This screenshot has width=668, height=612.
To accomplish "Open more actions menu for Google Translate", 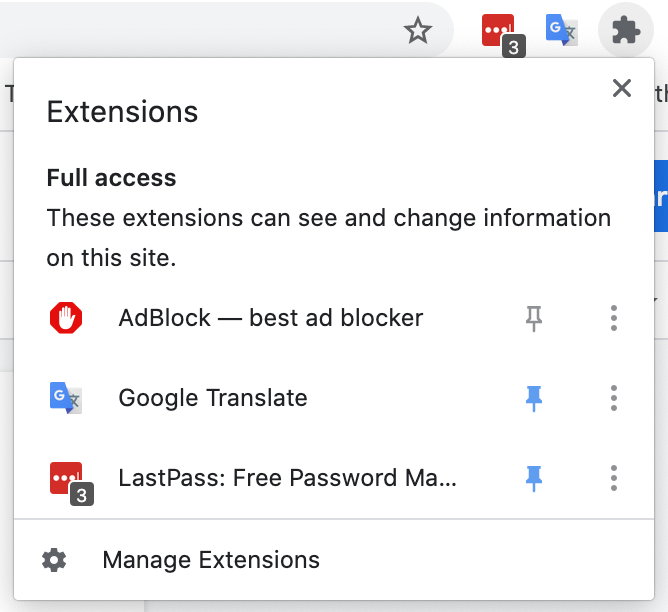I will 613,398.
